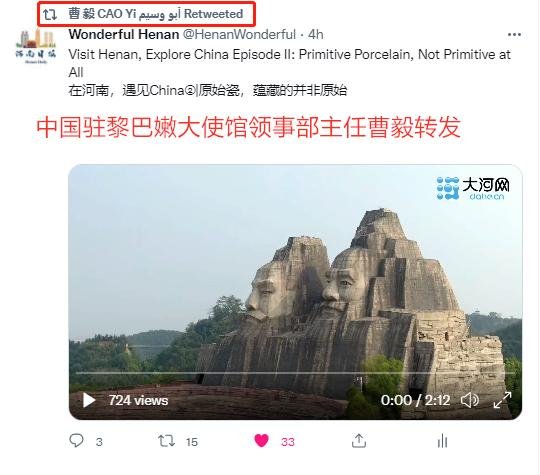Screen dimensions: 540x475
Task: Open the @HenanWonderful handle link
Action: [239, 34]
